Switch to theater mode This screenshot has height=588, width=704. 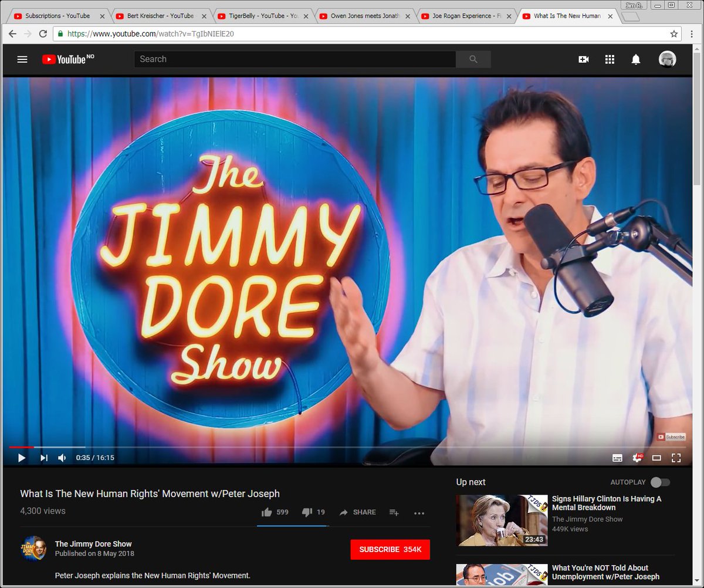pyautogui.click(x=656, y=458)
